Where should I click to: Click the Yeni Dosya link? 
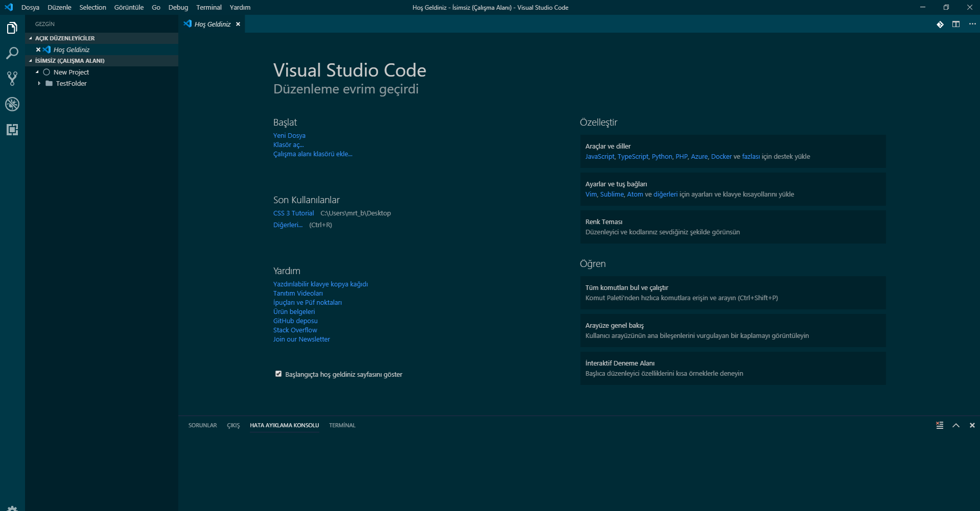pos(289,135)
